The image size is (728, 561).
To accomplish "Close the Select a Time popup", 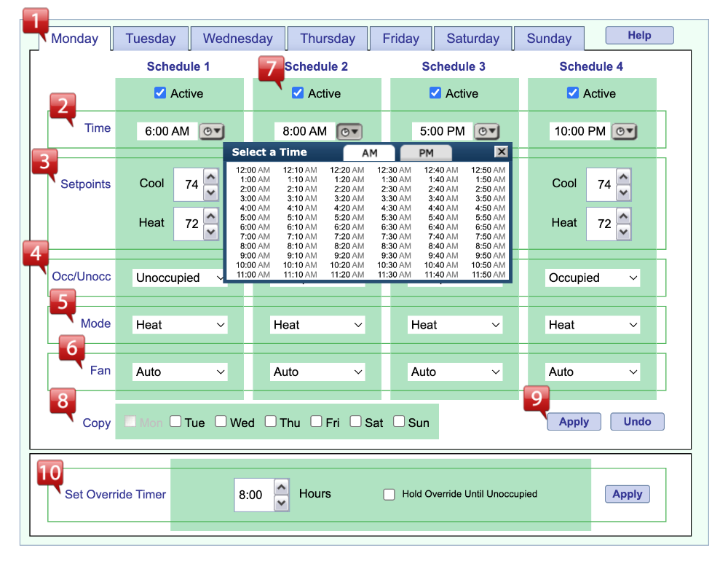I will tap(501, 152).
